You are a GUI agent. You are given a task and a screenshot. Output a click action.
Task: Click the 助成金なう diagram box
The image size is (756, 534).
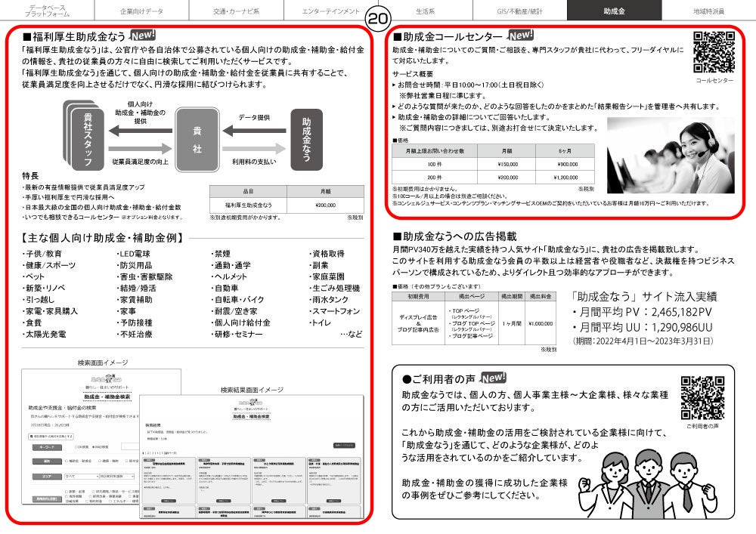click(306, 140)
